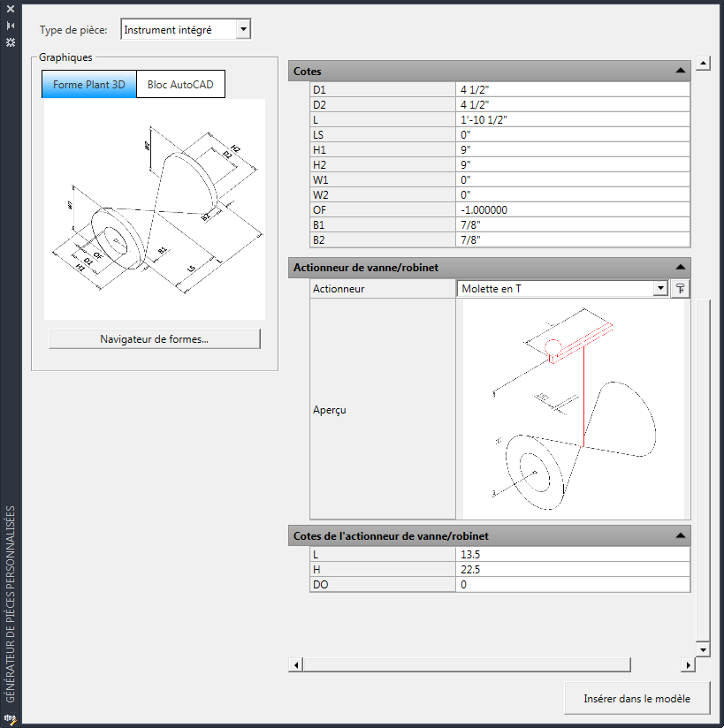
Task: Edit the OF value -1.000000
Action: pos(573,210)
